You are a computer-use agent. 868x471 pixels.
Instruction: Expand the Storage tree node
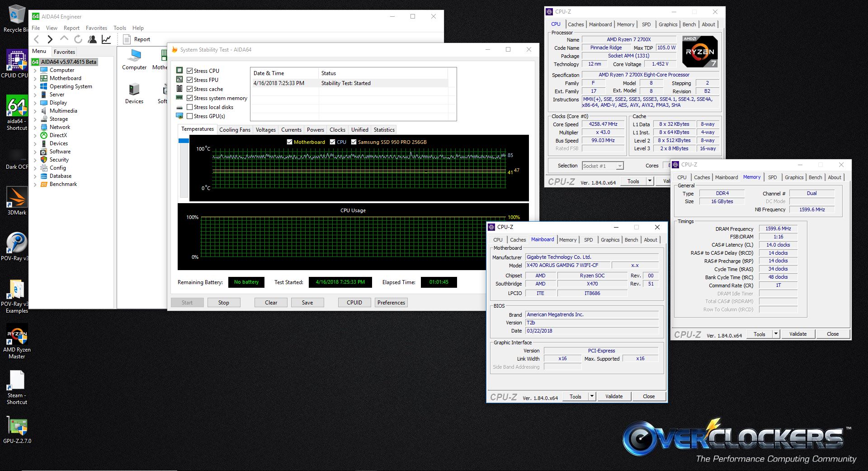point(35,119)
